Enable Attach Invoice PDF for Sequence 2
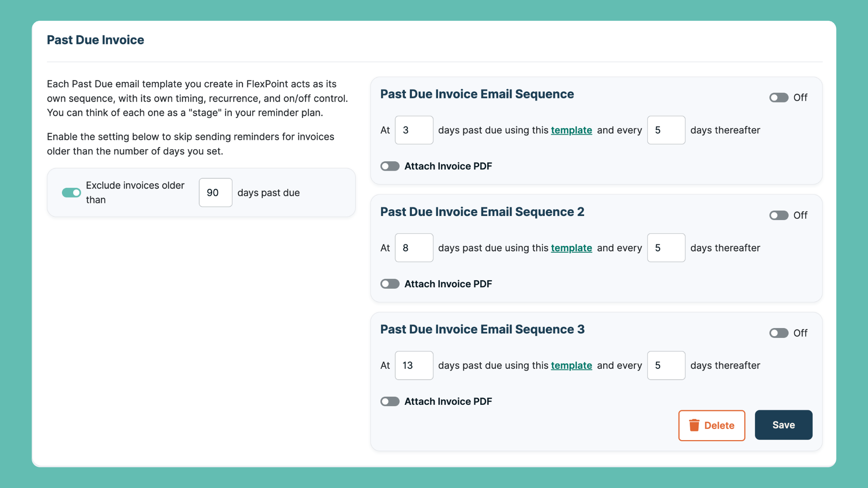868x488 pixels. coord(390,284)
